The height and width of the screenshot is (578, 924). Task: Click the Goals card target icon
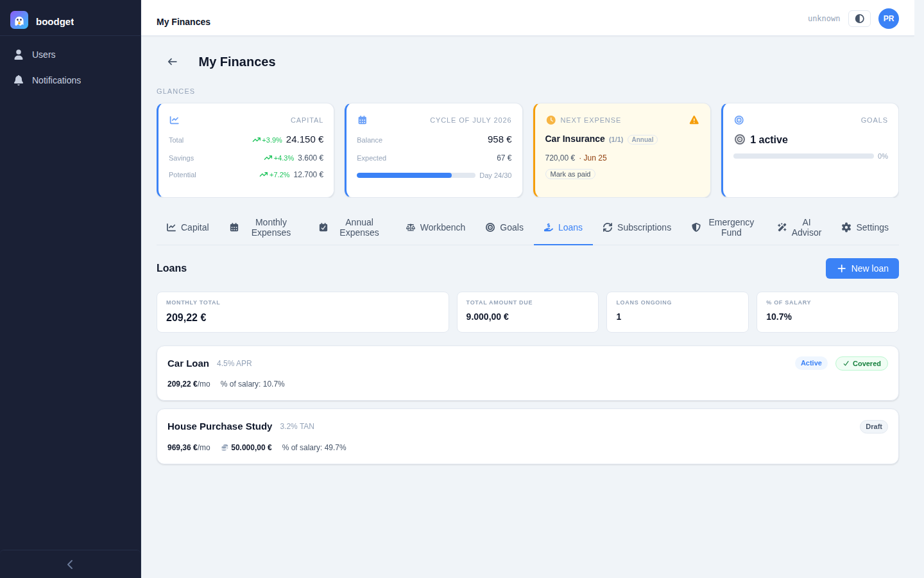tap(739, 120)
